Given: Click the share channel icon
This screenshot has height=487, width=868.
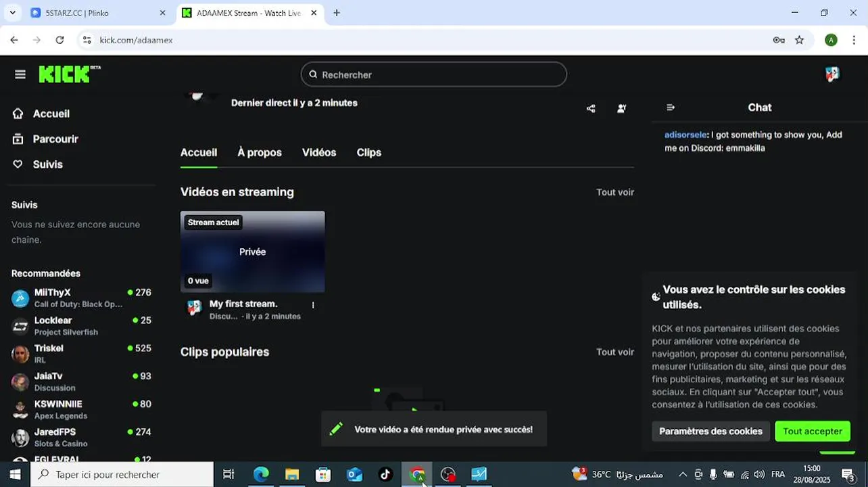Looking at the screenshot, I should 591,108.
